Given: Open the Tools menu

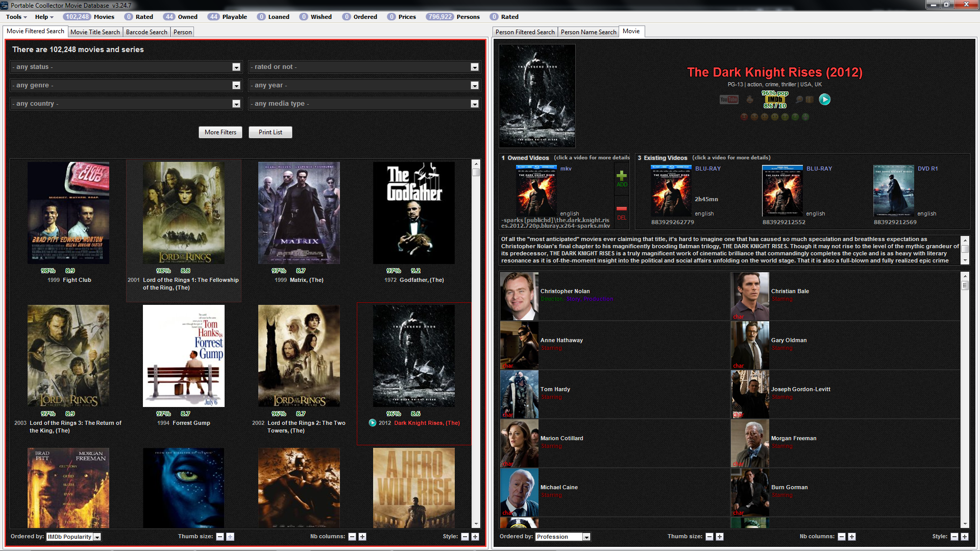Looking at the screenshot, I should 16,17.
